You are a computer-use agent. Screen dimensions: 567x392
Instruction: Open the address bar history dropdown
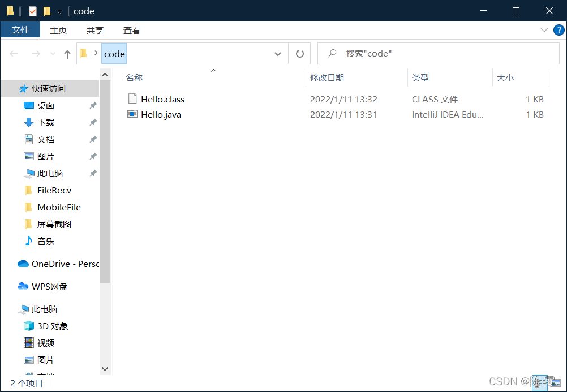(278, 54)
